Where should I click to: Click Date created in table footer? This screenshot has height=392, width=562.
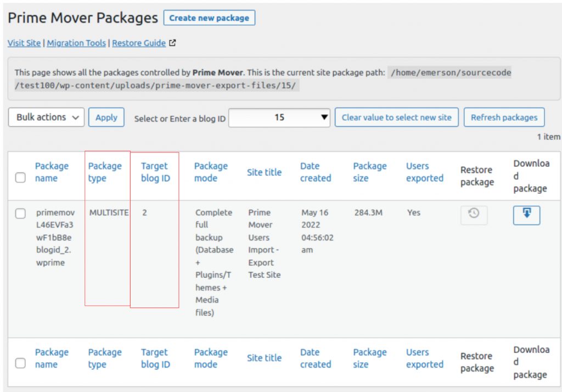click(x=316, y=359)
